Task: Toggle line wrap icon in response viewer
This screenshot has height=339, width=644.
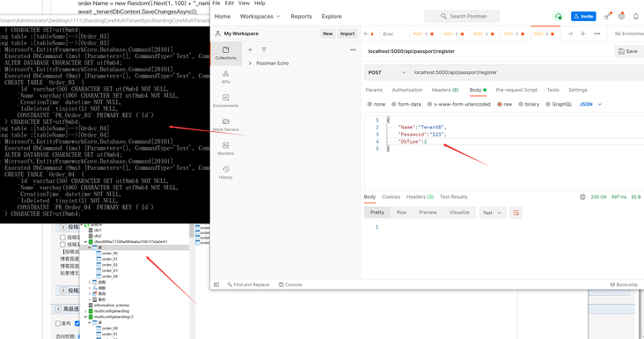Action: pyautogui.click(x=516, y=213)
